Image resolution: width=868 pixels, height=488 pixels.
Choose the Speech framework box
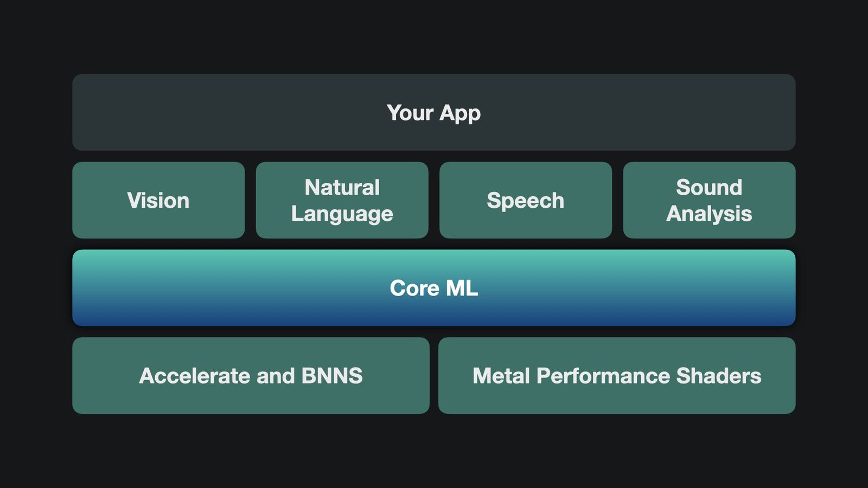(x=526, y=200)
